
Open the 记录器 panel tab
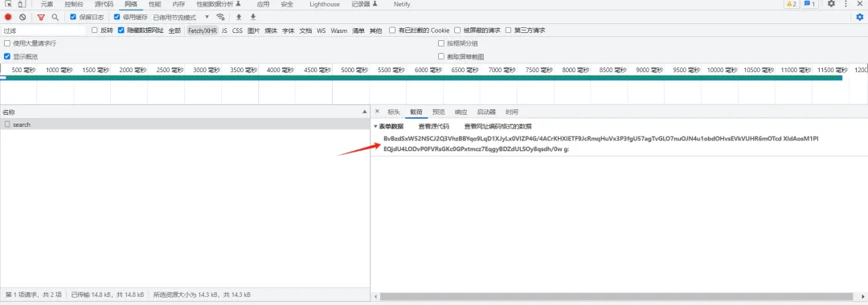pyautogui.click(x=364, y=4)
